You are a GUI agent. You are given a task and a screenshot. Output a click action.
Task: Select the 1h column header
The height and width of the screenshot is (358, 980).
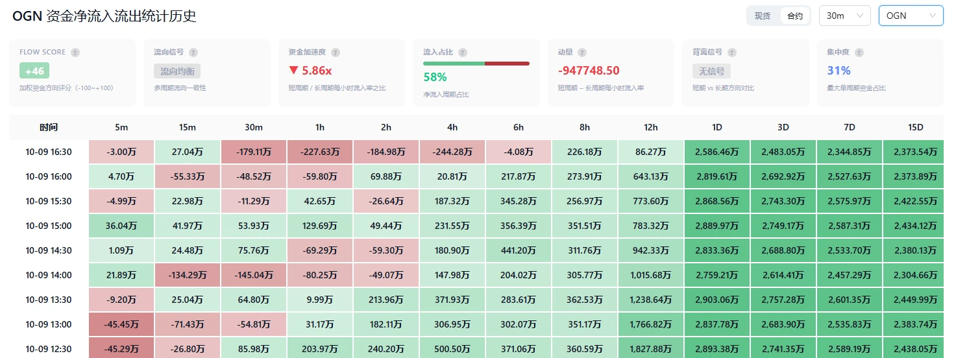pyautogui.click(x=320, y=127)
